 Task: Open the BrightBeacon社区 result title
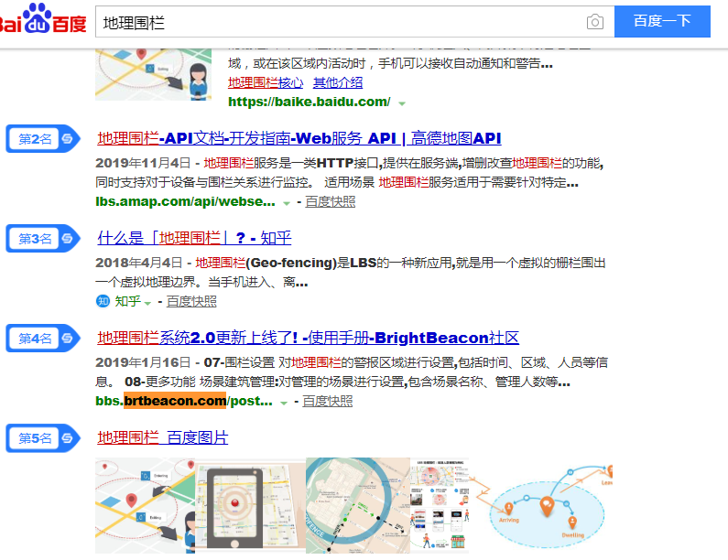click(x=308, y=338)
